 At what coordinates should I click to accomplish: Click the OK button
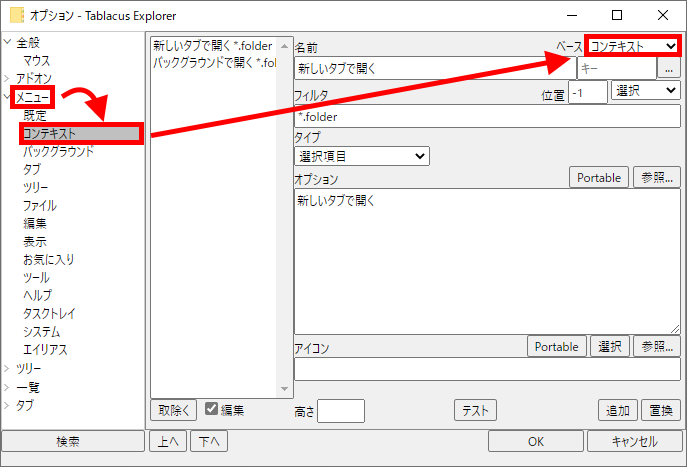pos(536,441)
